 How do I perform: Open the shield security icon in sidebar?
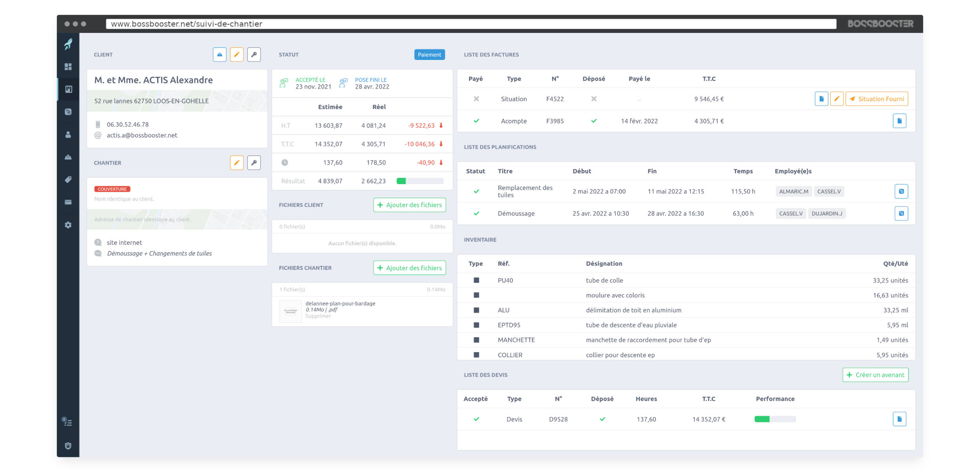click(68, 446)
